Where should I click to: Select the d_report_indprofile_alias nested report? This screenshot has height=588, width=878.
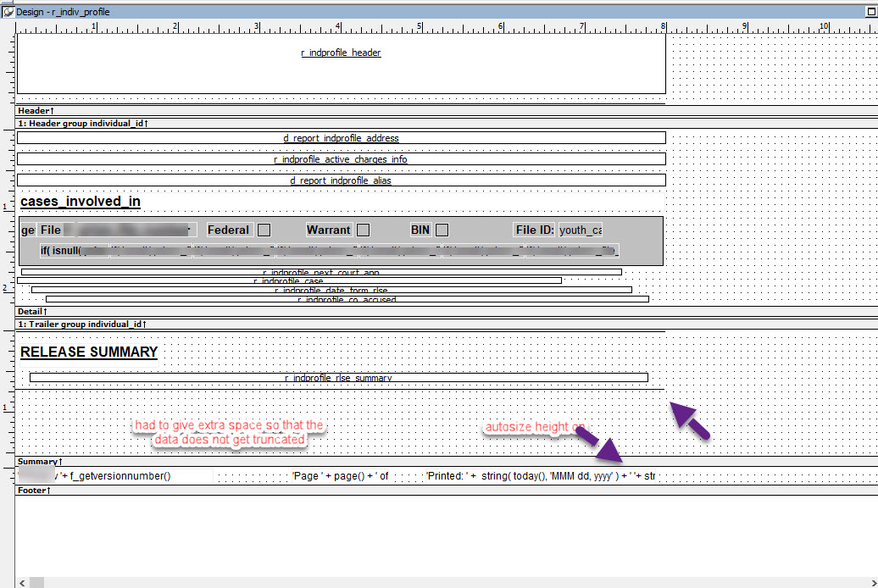[x=341, y=180]
